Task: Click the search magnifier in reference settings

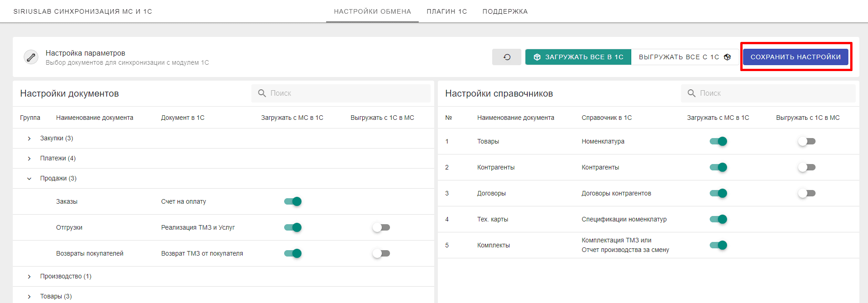Action: coord(691,93)
